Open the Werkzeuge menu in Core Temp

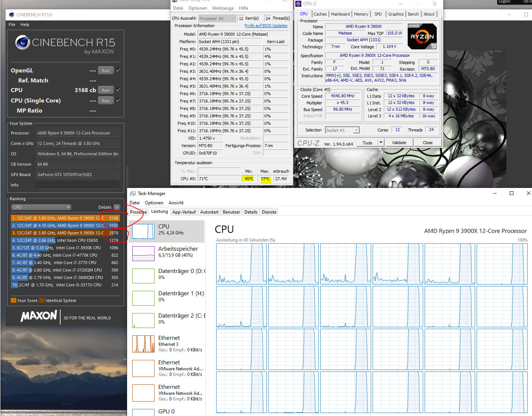click(x=223, y=8)
